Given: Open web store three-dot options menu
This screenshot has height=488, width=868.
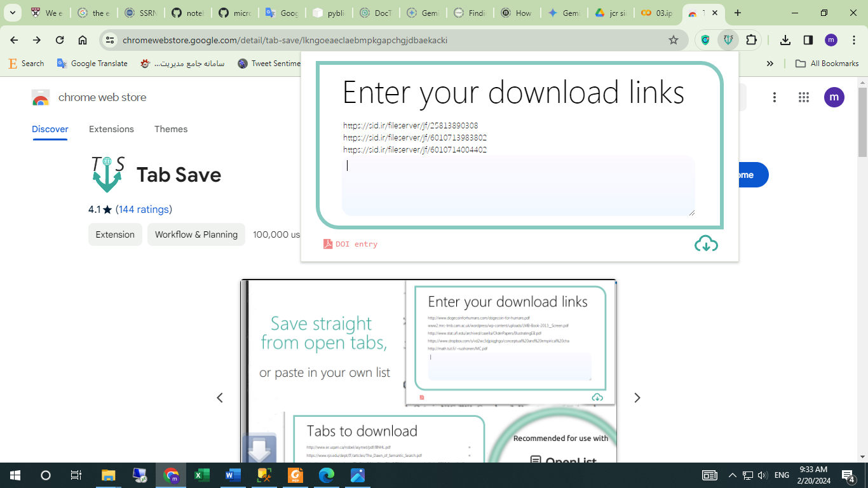Looking at the screenshot, I should coord(774,97).
